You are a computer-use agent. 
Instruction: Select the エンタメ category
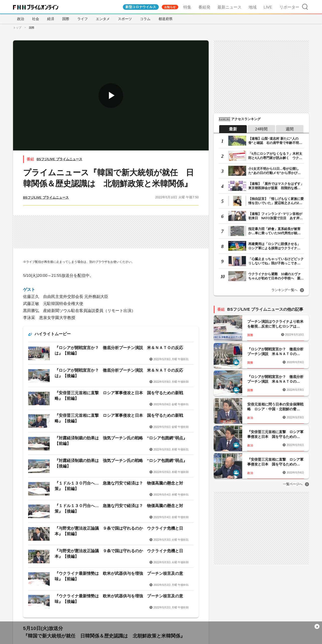click(103, 19)
